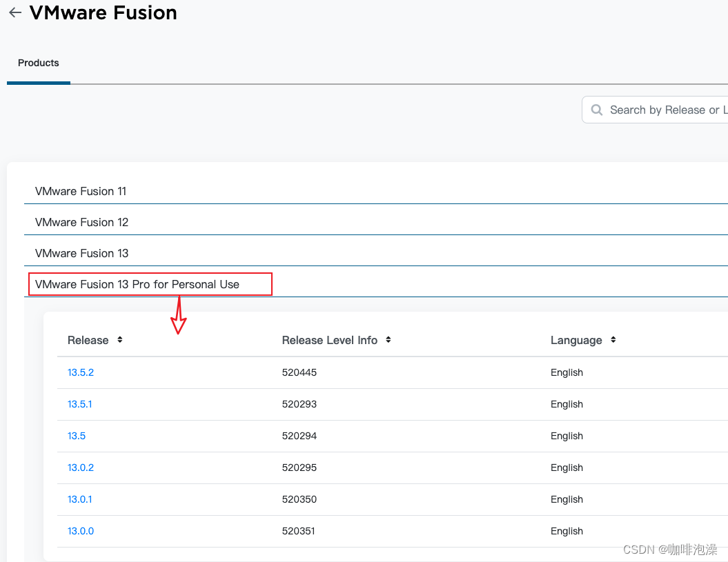
Task: Click English in the 13.5.2 row
Action: pos(567,372)
